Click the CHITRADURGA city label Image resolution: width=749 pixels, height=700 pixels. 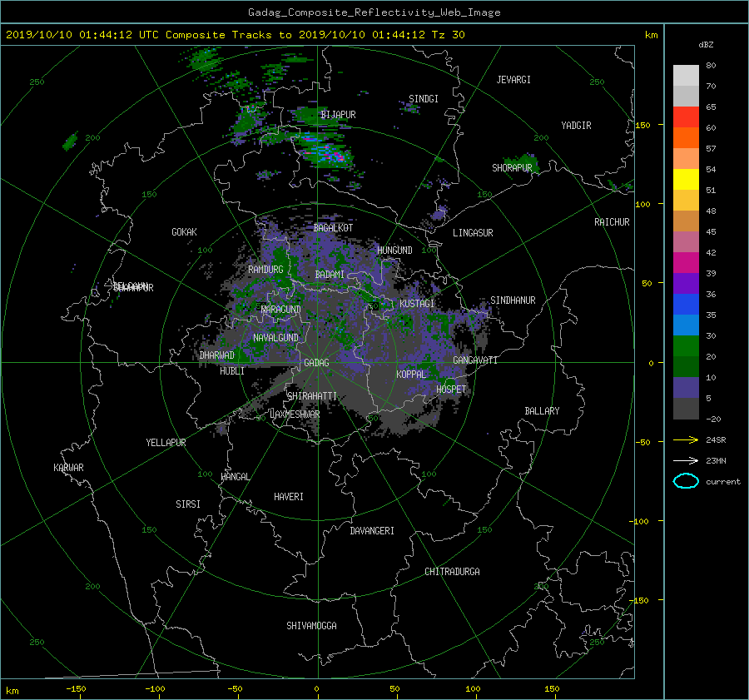[453, 572]
